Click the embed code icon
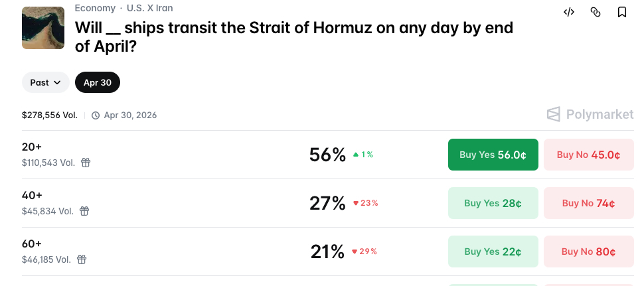 (568, 12)
